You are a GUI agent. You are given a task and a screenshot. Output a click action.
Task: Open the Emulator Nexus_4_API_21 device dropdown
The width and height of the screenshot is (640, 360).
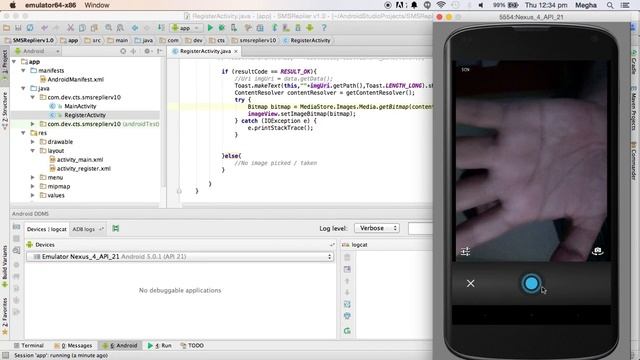click(x=180, y=257)
